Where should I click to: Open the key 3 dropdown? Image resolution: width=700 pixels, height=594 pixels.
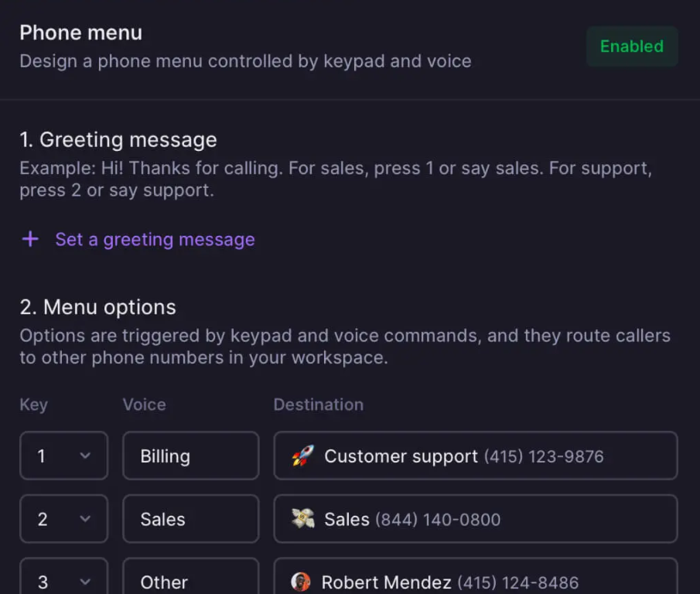click(63, 580)
